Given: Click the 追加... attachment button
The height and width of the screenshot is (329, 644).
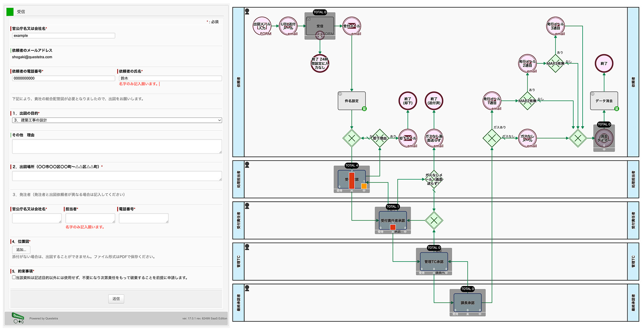Looking at the screenshot, I should click(21, 250).
